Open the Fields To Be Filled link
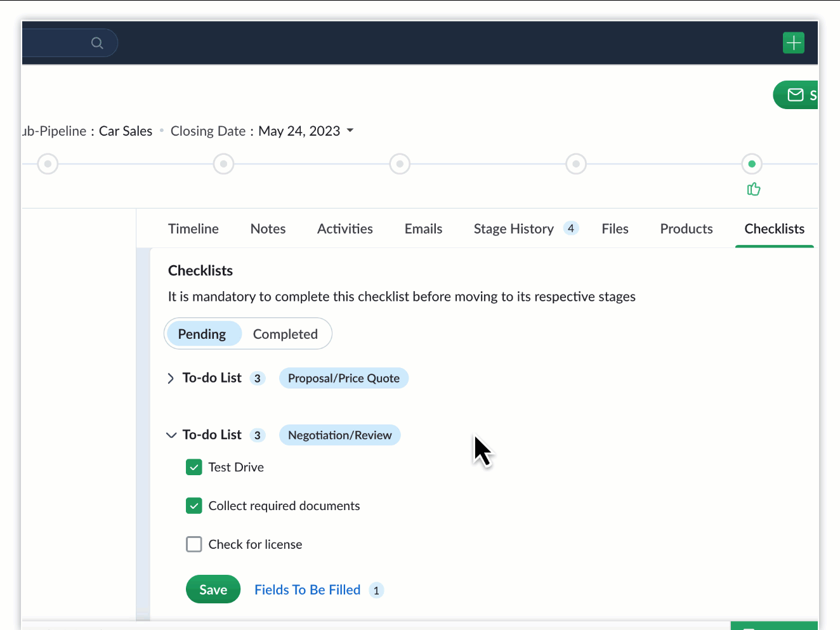Viewport: 840px width, 630px height. pos(308,590)
